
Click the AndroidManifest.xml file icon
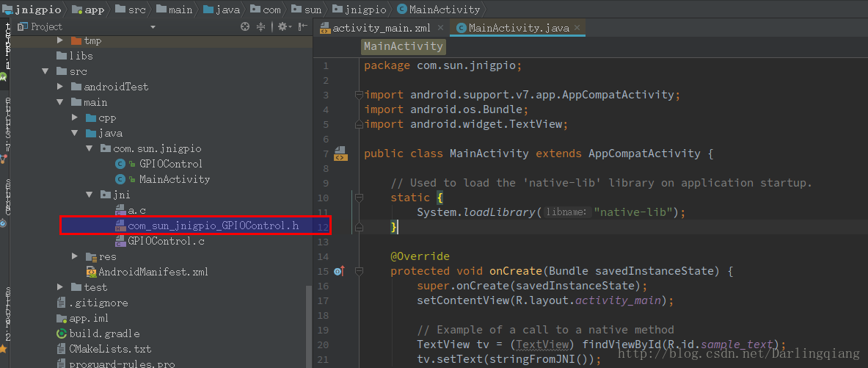91,272
